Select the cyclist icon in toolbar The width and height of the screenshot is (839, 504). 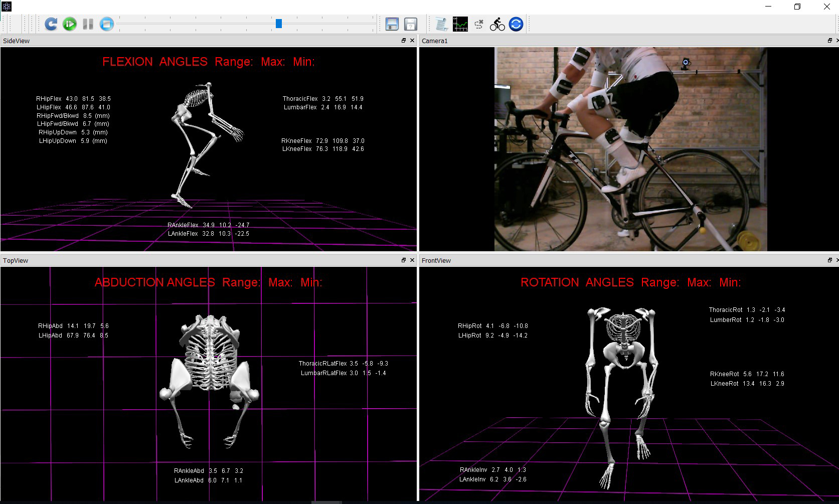click(x=497, y=24)
